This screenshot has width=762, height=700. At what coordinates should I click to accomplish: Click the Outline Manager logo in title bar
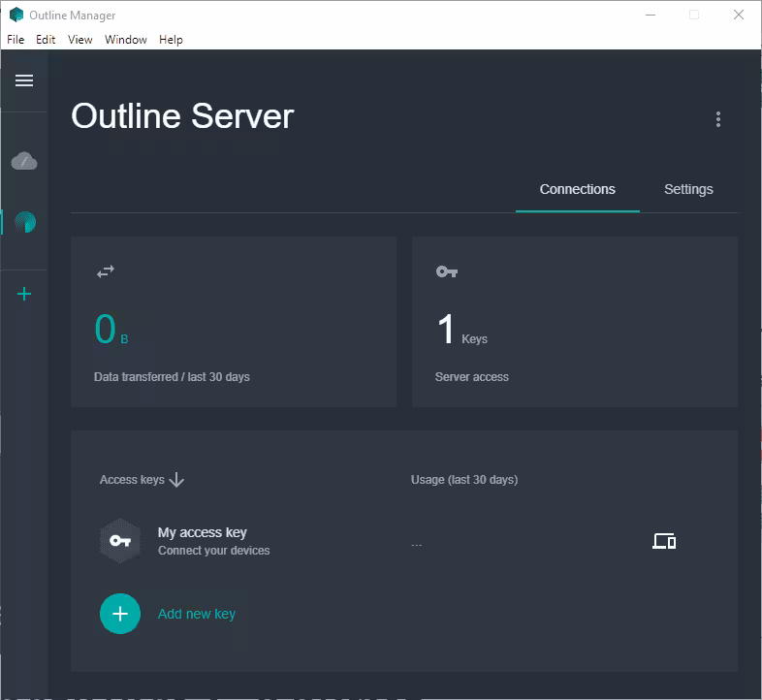click(16, 15)
